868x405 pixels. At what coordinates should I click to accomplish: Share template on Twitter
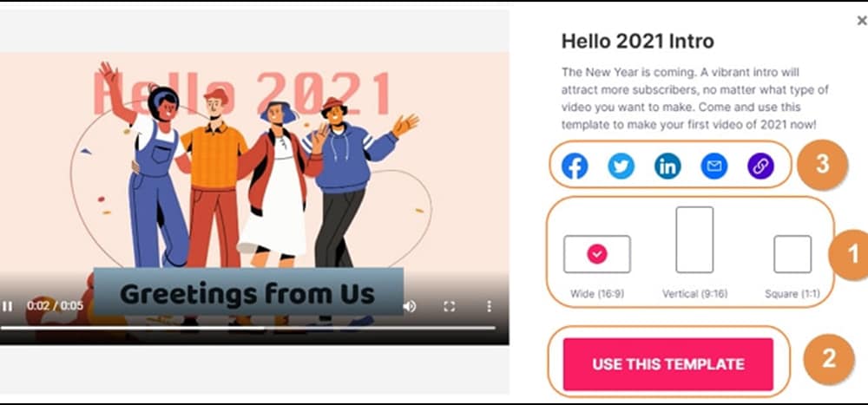point(621,166)
